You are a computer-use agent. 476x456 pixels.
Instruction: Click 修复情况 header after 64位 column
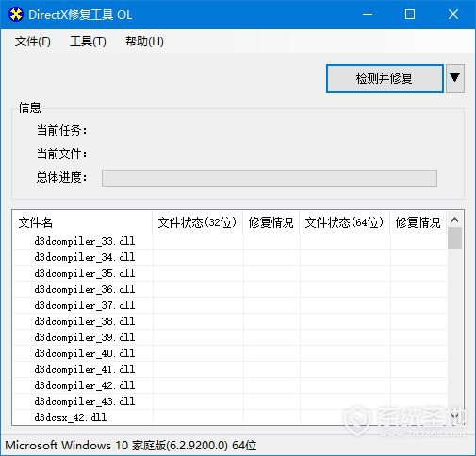tap(419, 222)
